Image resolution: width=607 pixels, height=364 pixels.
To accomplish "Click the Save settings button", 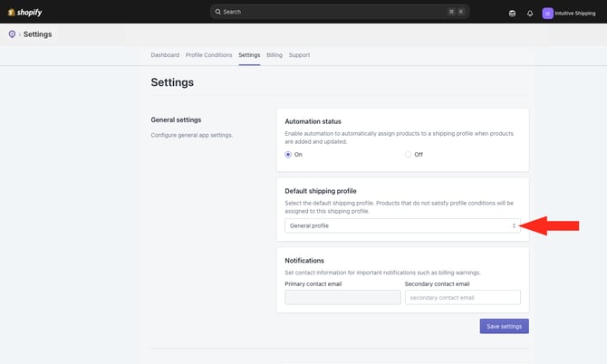I will tap(504, 326).
